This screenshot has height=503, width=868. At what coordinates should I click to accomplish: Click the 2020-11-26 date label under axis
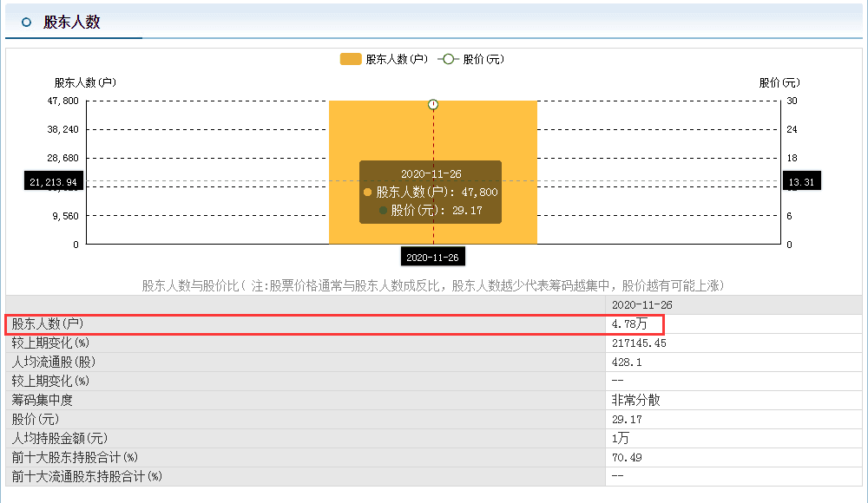[x=432, y=258]
